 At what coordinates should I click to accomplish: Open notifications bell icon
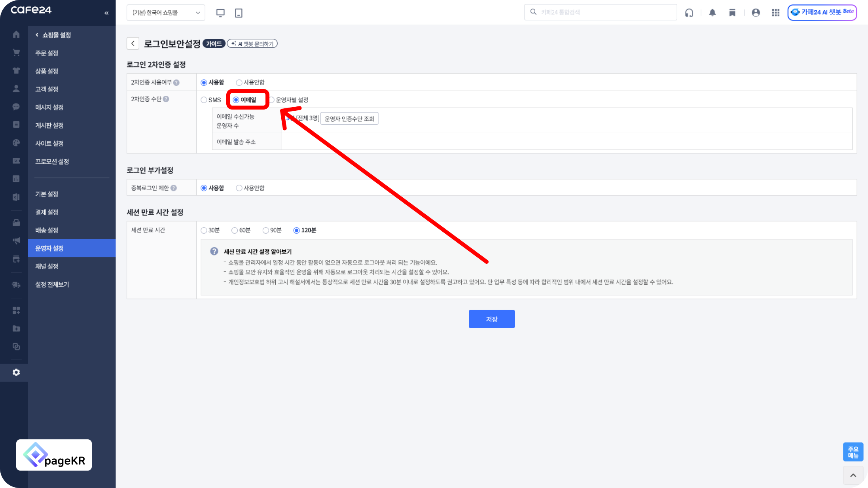pyautogui.click(x=712, y=13)
